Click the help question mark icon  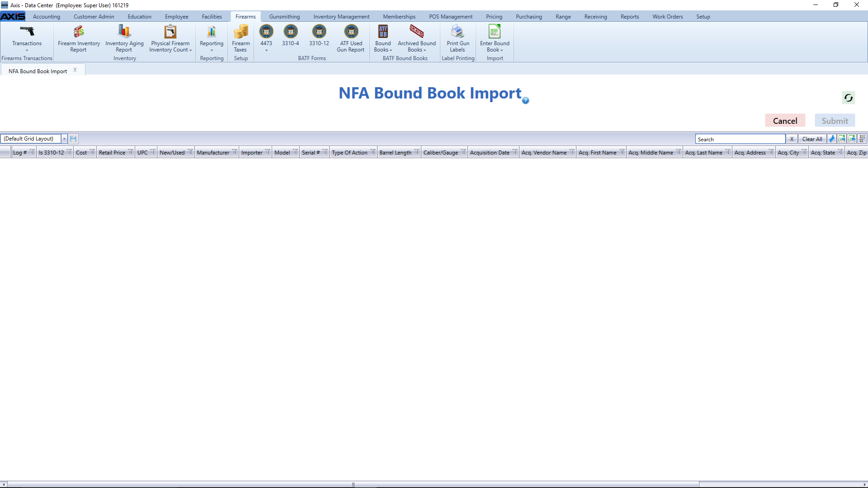[525, 101]
